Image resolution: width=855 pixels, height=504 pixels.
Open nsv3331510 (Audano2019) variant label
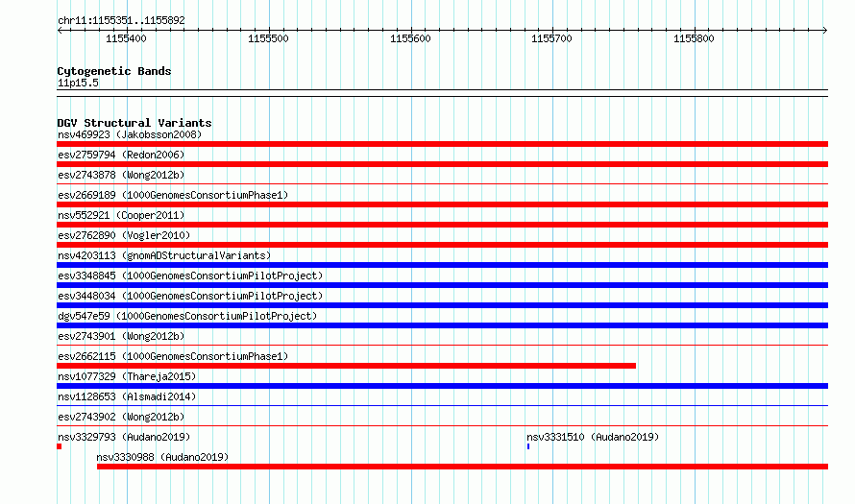593,437
